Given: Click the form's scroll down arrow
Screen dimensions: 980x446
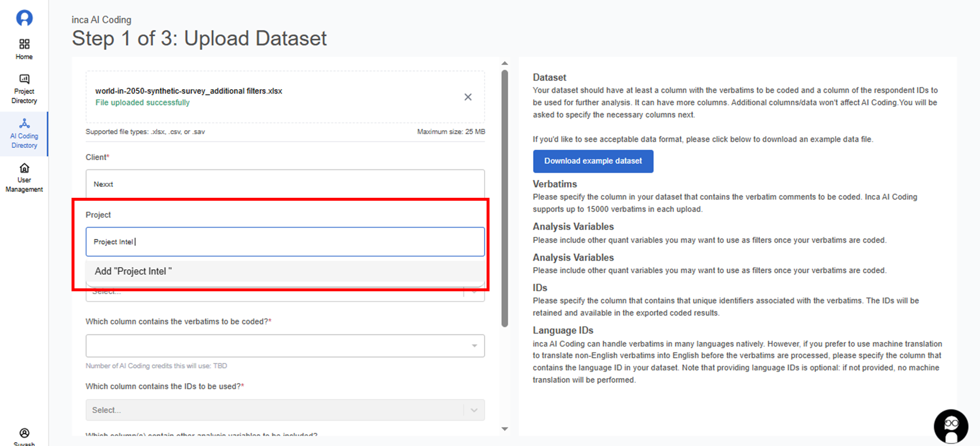Looking at the screenshot, I should click(505, 429).
